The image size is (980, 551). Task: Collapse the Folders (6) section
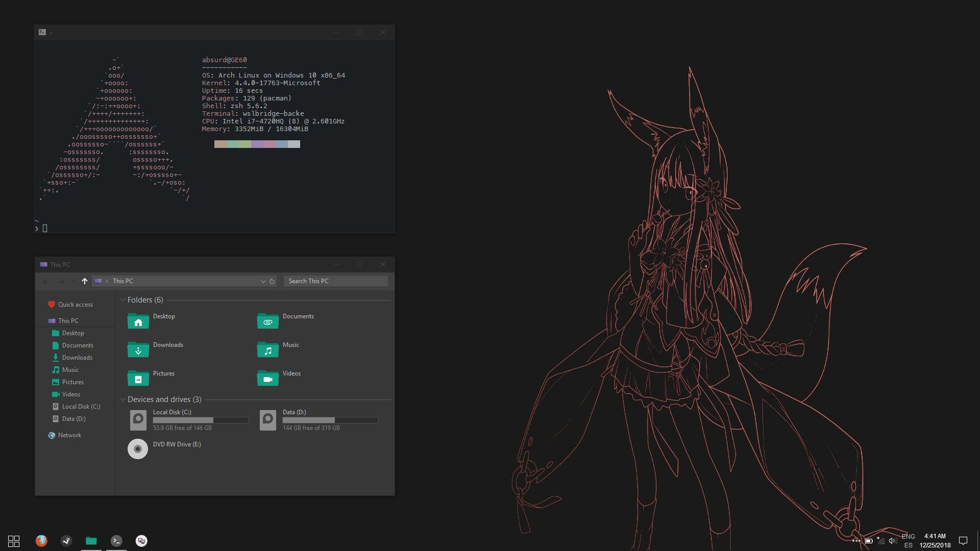coord(122,300)
